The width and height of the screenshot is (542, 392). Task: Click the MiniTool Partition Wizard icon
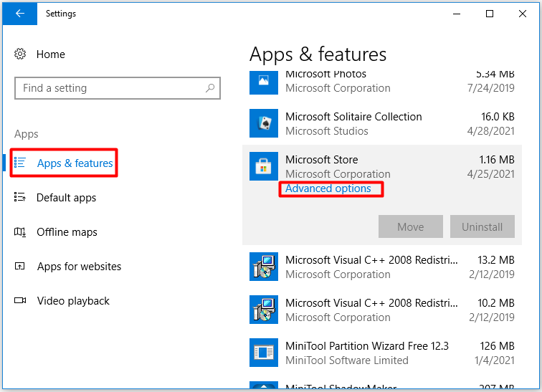[263, 353]
